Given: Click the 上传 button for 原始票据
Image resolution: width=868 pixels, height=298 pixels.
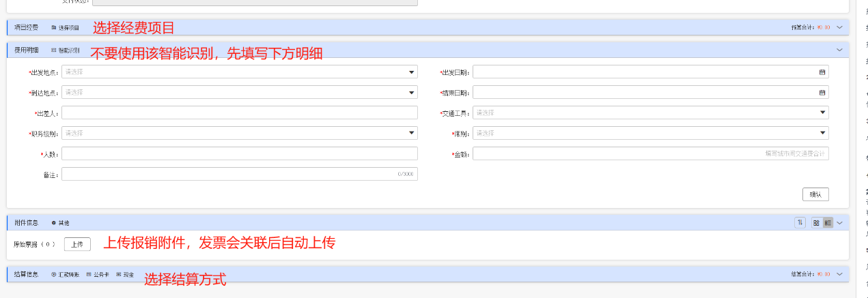Looking at the screenshot, I should pos(77,244).
